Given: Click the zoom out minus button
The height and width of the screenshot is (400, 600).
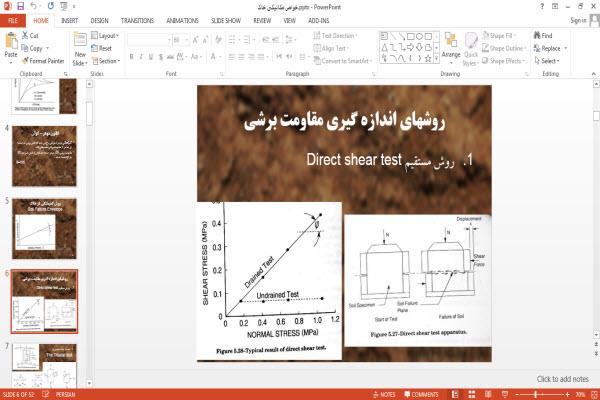Looking at the screenshot, I should point(517,394).
